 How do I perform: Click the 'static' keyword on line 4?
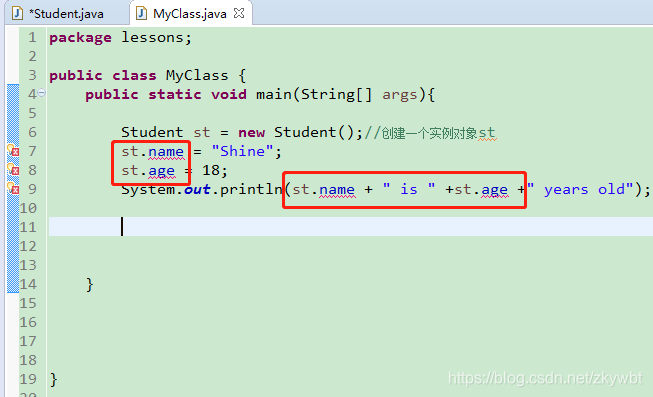pyautogui.click(x=175, y=94)
